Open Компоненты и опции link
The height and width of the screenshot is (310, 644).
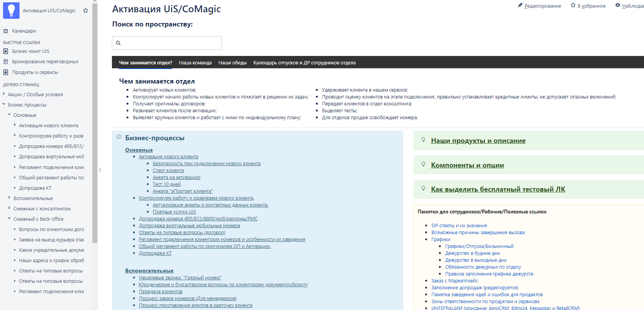click(467, 165)
